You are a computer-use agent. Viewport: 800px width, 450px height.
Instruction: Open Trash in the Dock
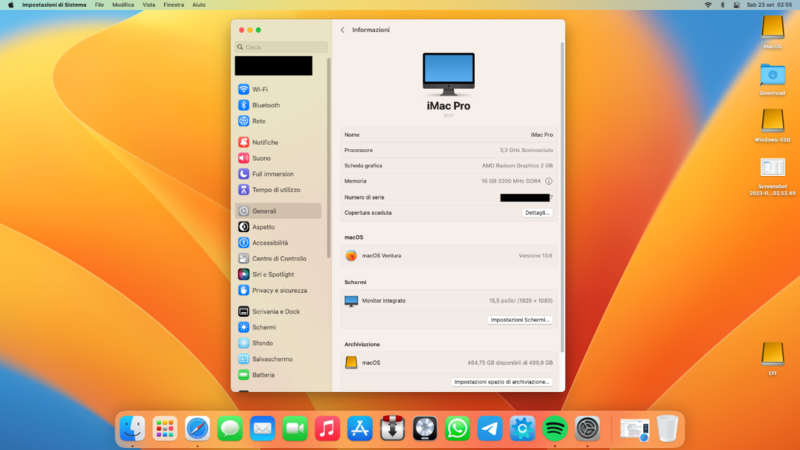(667, 429)
